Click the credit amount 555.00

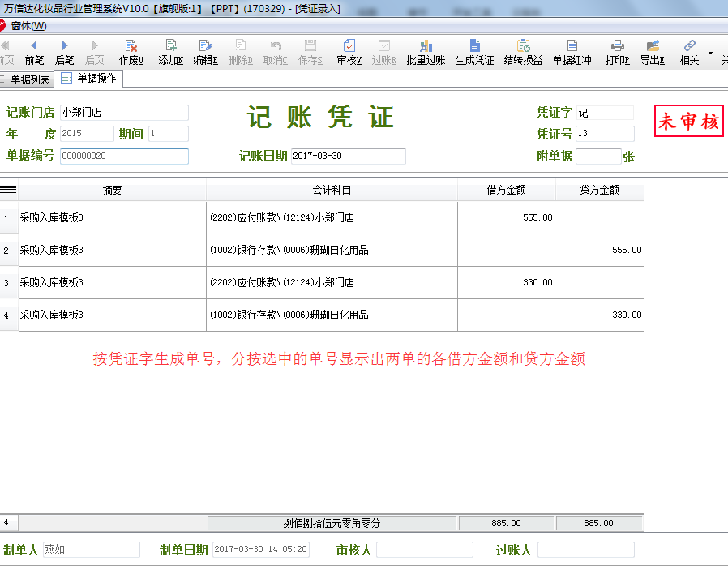click(x=599, y=251)
